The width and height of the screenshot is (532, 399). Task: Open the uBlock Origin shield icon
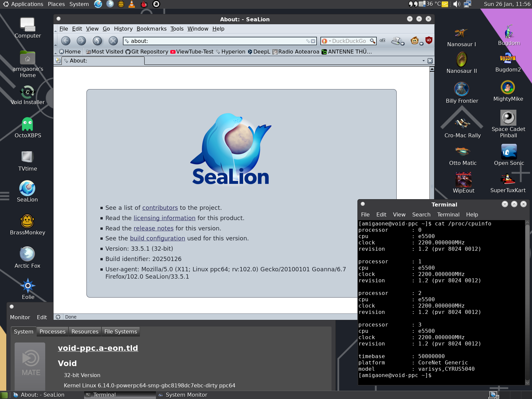[x=429, y=41]
